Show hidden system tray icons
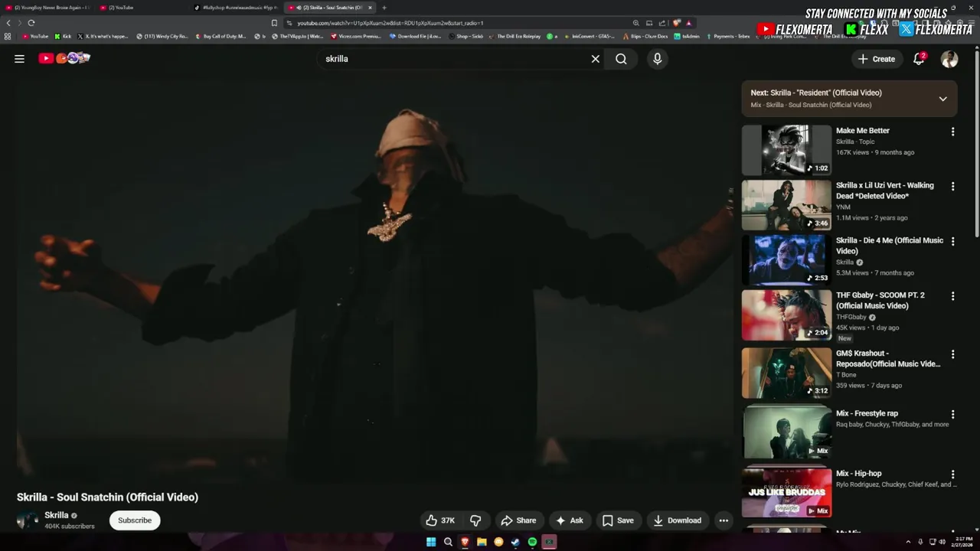Screen dimensions: 980x551 click(909, 542)
